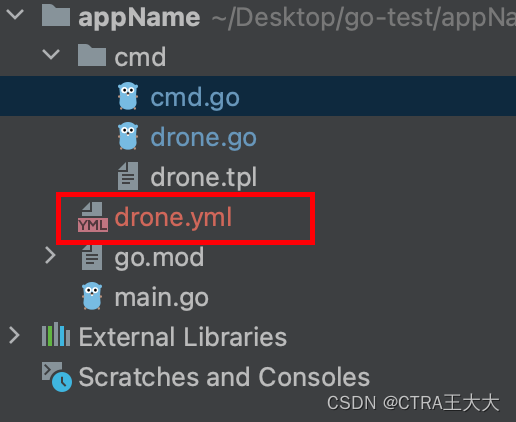The width and height of the screenshot is (516, 422).
Task: Open the drone.tpl template file
Action: (204, 177)
